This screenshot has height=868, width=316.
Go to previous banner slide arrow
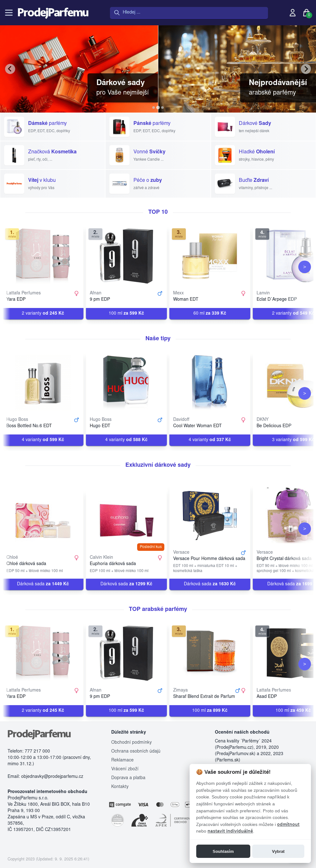(10, 69)
